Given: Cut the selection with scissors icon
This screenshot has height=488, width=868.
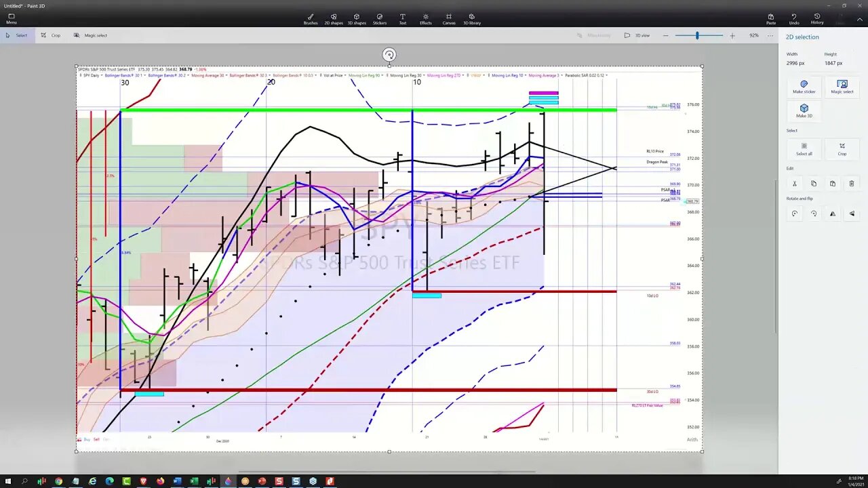Looking at the screenshot, I should point(795,183).
